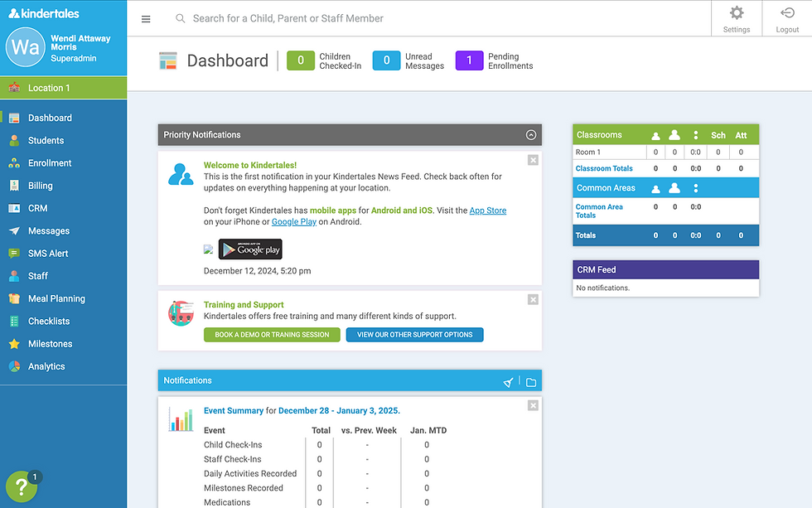Click the 'No notifications.' text
The height and width of the screenshot is (508, 812).
click(603, 288)
